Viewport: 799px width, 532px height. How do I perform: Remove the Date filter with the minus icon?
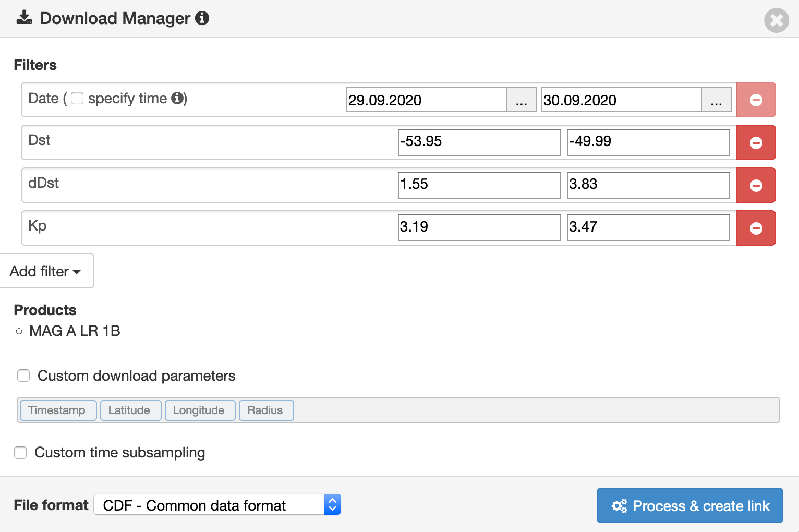click(756, 99)
